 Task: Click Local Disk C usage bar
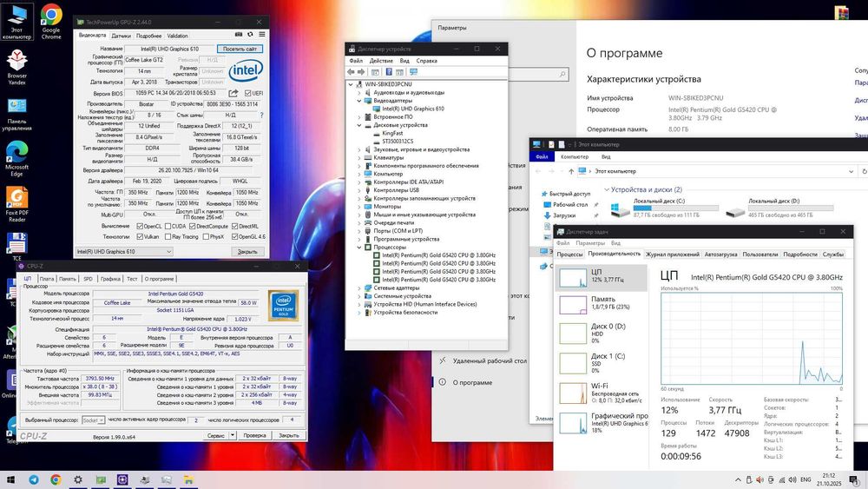click(676, 208)
